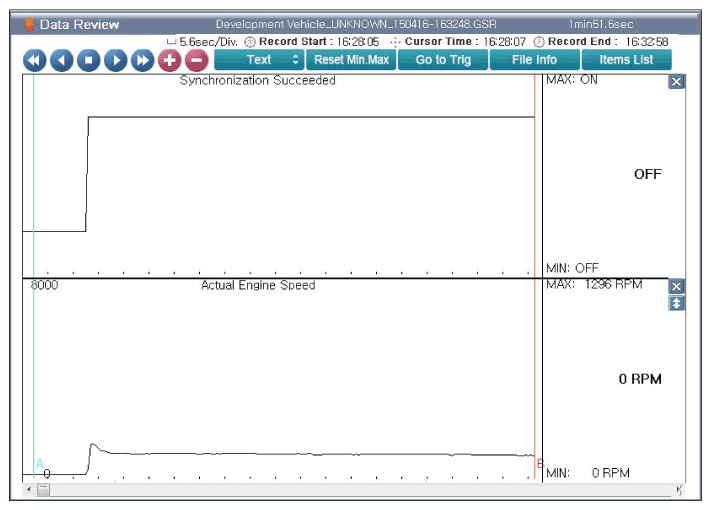Close the Synchronization Succeeded graph
The image size is (711, 510).
tap(676, 82)
